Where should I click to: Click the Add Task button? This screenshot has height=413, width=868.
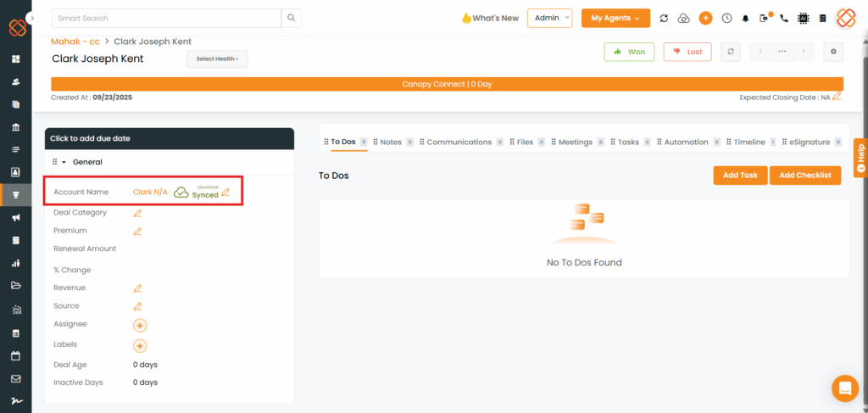(740, 175)
